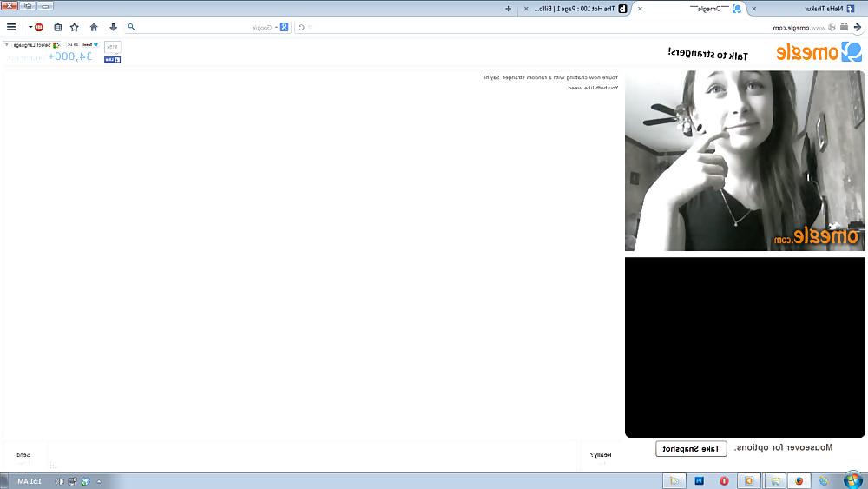868x489 pixels.
Task: Click the Send button
Action: point(23,455)
